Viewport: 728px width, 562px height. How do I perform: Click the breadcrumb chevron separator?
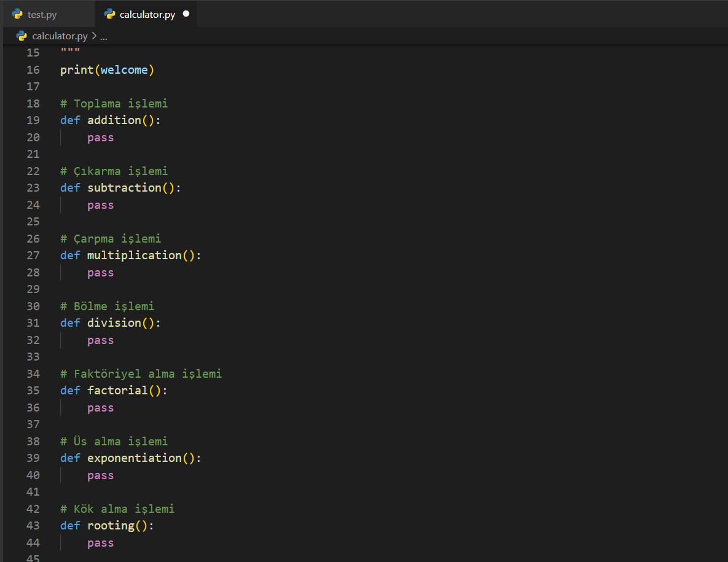(x=94, y=36)
